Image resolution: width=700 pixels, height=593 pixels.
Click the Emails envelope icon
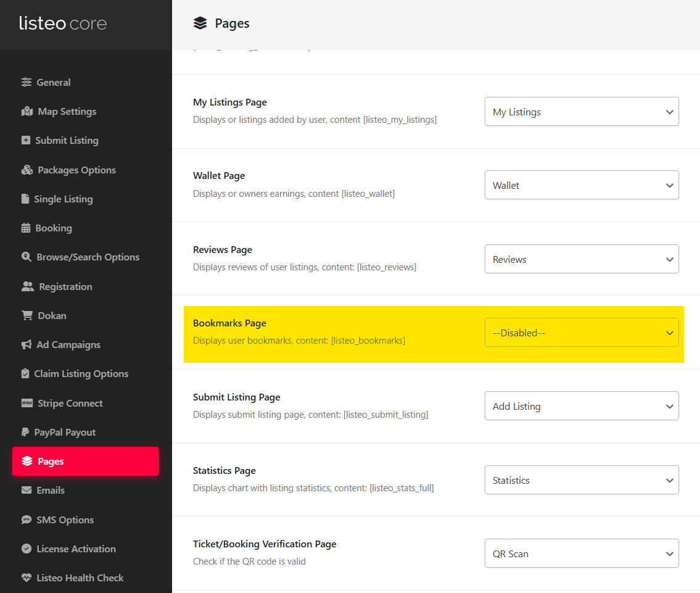27,491
